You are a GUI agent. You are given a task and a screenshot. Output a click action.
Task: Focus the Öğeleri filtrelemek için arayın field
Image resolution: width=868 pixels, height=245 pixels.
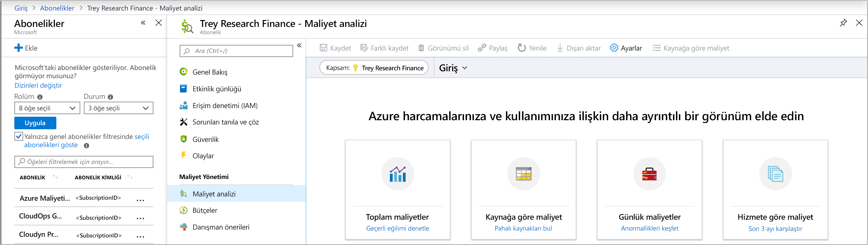coord(84,162)
